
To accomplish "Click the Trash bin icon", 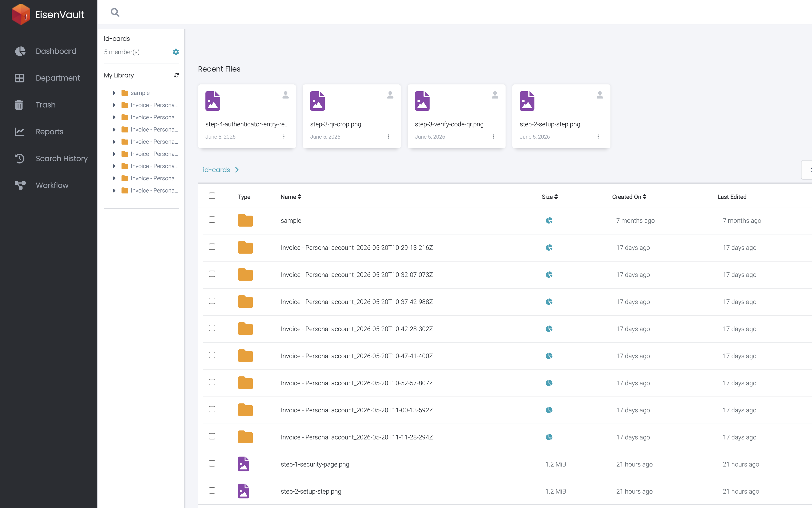I will point(19,105).
